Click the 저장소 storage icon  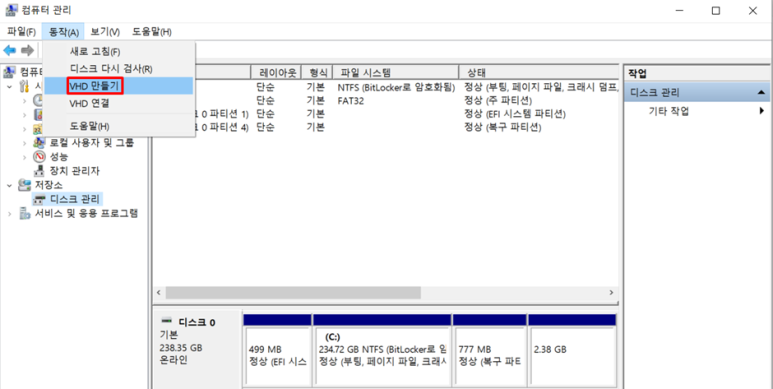point(24,185)
